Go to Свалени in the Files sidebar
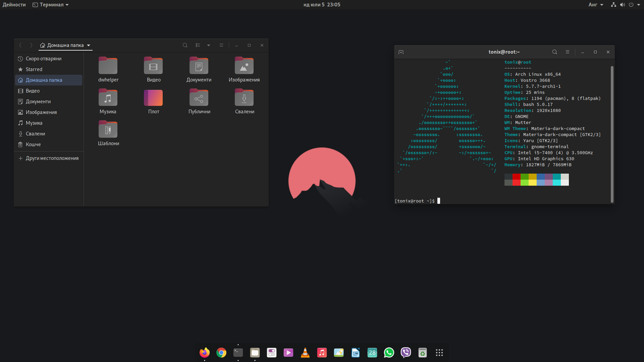Image resolution: width=644 pixels, height=362 pixels. (49, 134)
